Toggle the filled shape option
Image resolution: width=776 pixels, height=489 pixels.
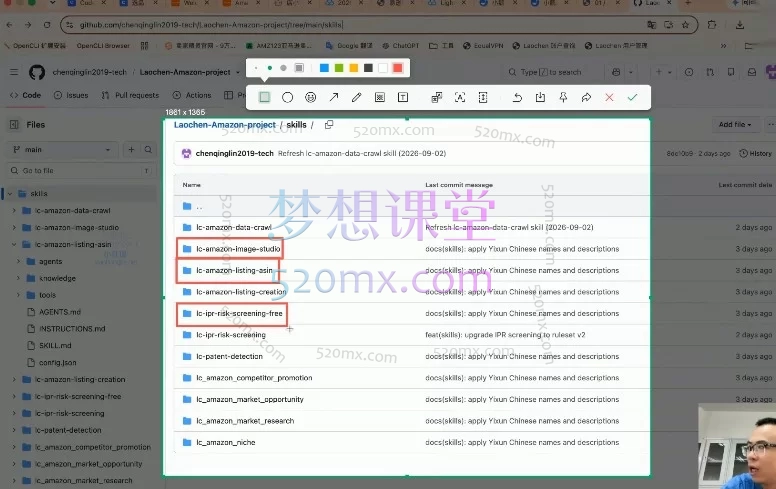299,68
